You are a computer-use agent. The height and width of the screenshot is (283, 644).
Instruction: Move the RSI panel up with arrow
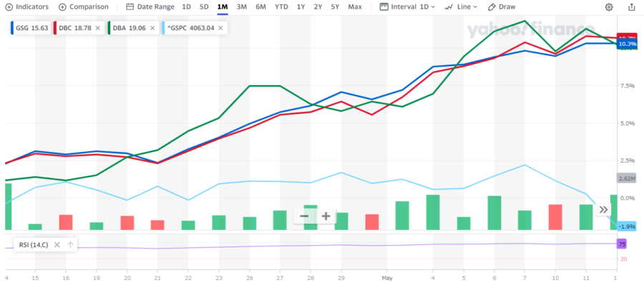70,245
